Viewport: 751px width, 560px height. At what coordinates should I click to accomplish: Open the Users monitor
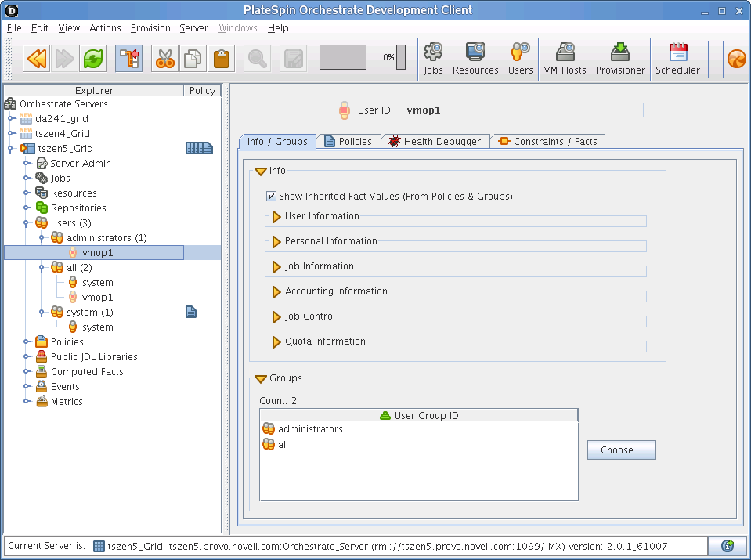[520, 59]
